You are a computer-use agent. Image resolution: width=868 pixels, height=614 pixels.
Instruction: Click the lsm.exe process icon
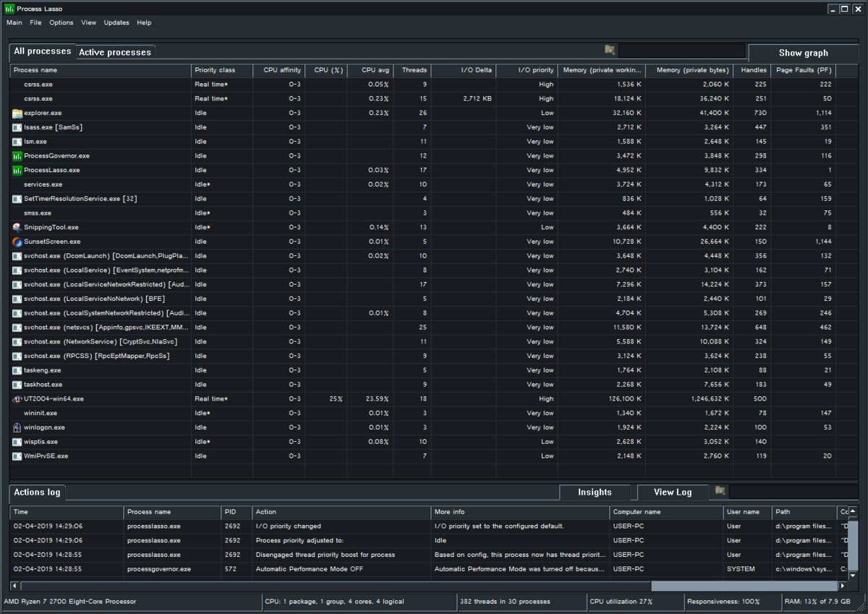click(x=17, y=142)
